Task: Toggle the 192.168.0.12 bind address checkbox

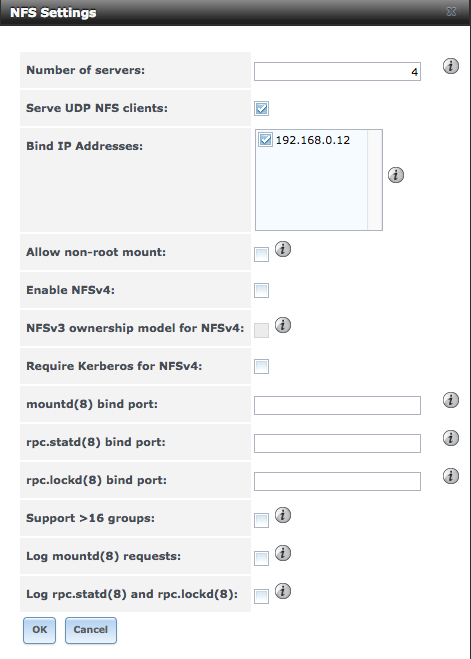Action: [265, 140]
